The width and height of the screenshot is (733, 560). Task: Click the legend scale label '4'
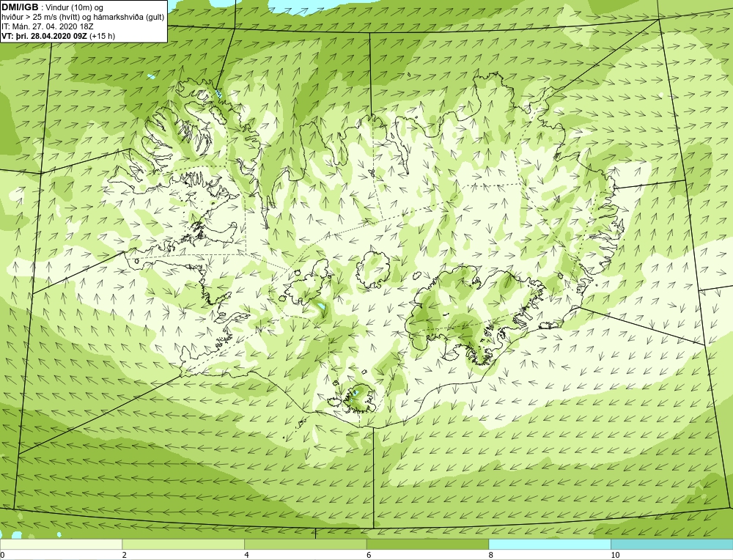[x=246, y=555]
